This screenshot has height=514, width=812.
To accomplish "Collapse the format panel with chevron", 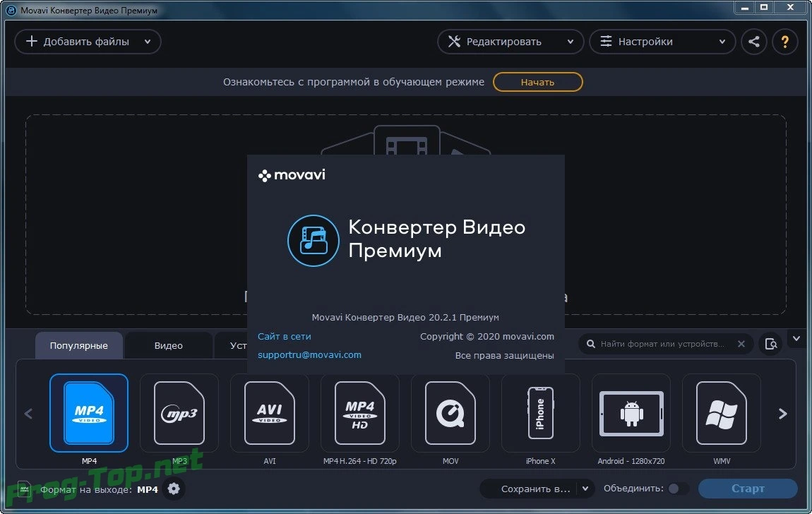I will point(796,338).
